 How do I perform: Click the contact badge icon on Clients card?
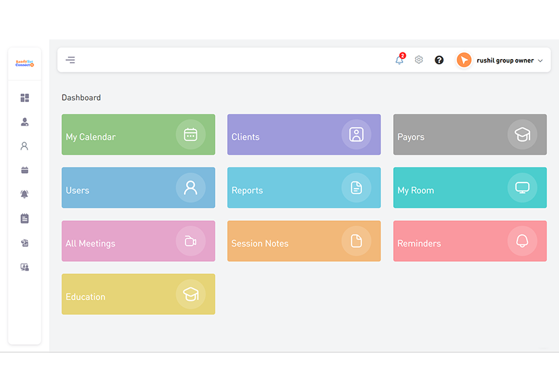(x=356, y=135)
